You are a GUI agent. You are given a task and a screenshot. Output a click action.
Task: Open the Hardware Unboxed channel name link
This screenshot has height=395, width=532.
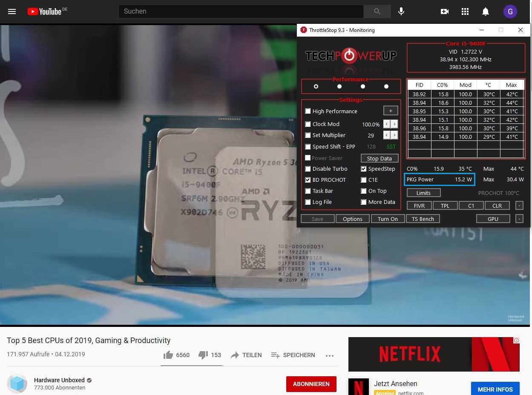[x=60, y=380]
